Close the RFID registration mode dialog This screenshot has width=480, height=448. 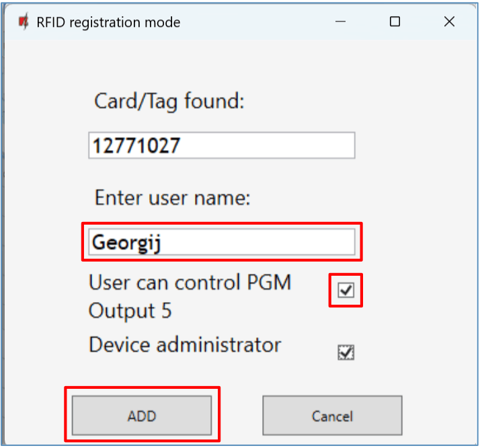(x=450, y=22)
